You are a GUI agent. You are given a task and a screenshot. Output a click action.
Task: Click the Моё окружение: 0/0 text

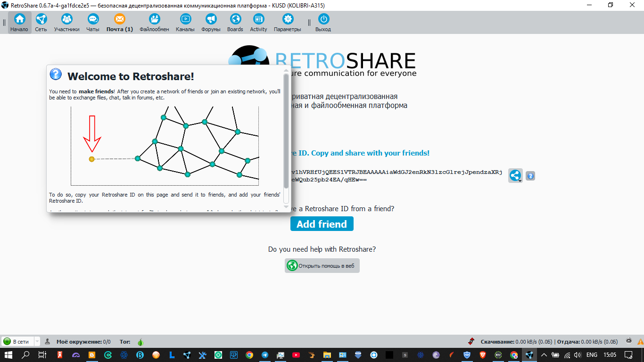click(x=83, y=342)
